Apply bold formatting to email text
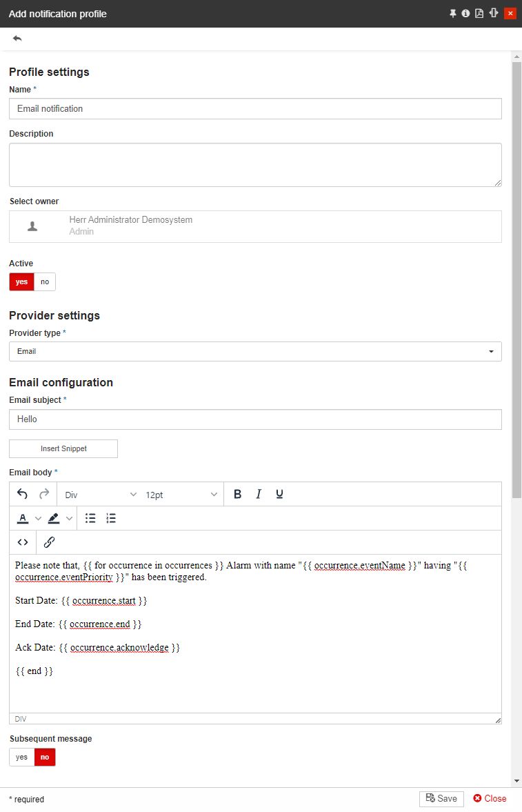This screenshot has width=522, height=812. [x=237, y=494]
